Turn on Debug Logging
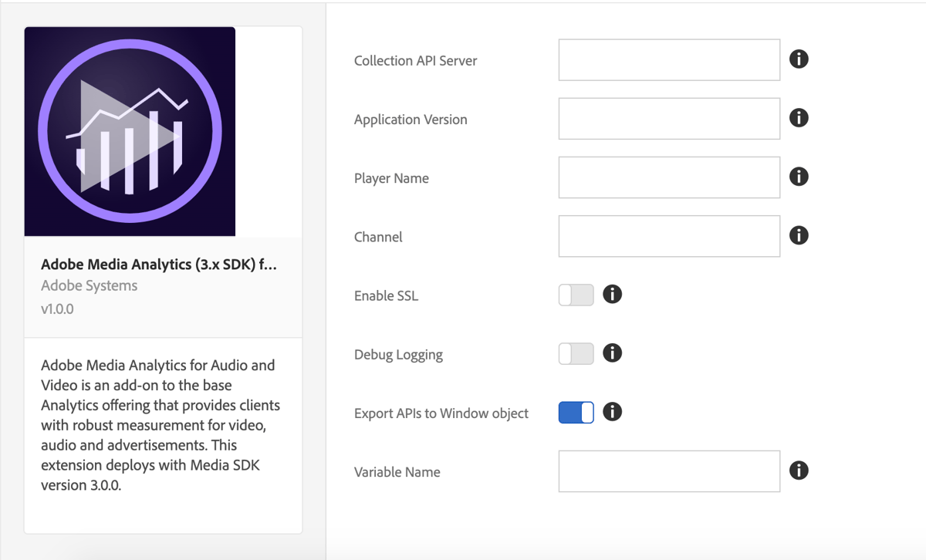The width and height of the screenshot is (926, 560). 576,353
